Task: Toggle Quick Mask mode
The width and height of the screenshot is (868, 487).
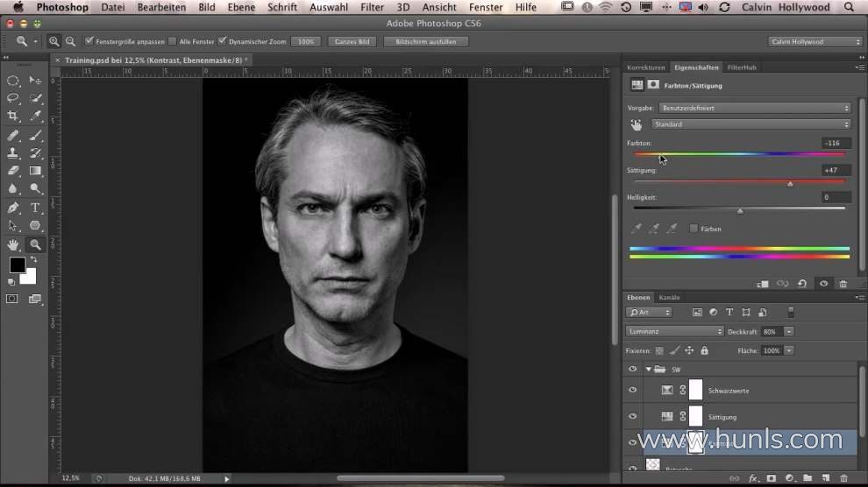Action: point(11,299)
